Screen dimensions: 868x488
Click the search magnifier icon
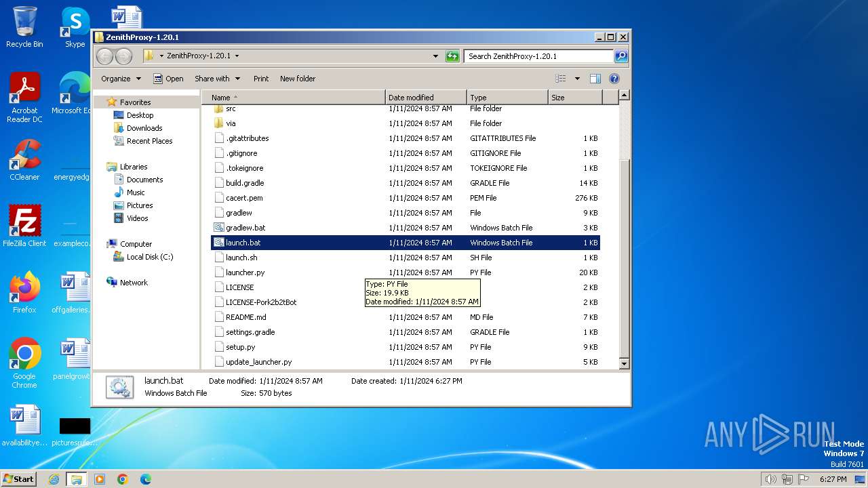tap(620, 56)
